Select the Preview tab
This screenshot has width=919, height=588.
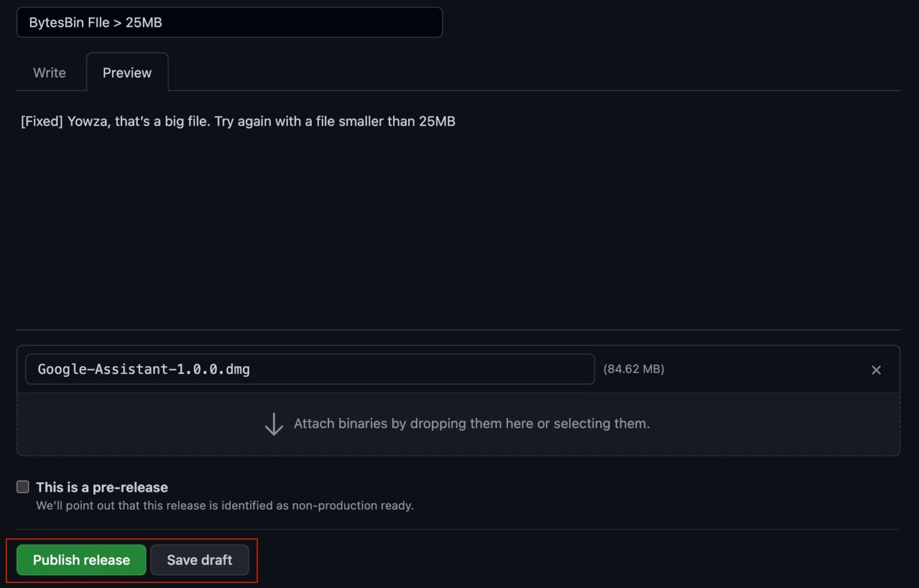(127, 72)
